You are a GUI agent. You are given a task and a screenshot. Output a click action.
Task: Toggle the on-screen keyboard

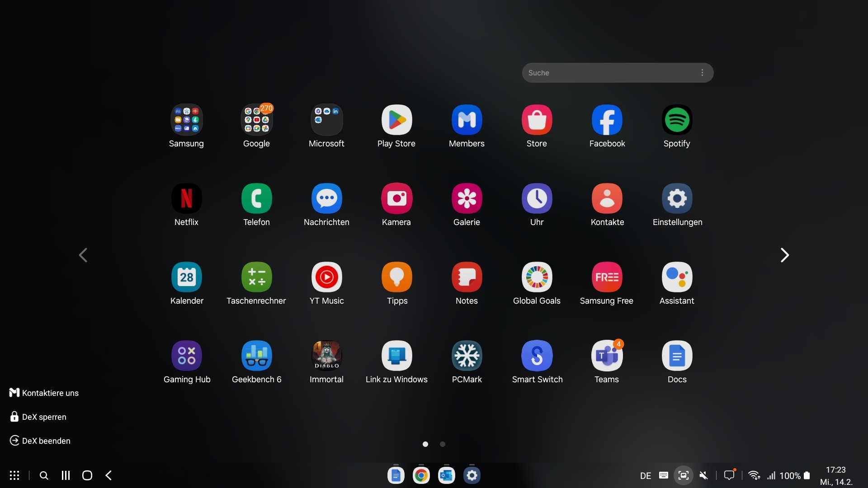click(x=663, y=475)
